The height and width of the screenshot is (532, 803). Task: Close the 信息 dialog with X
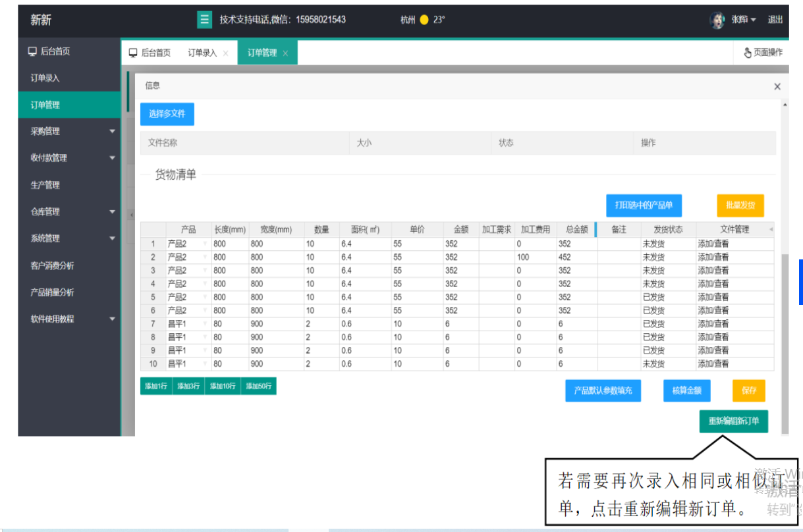click(x=777, y=86)
